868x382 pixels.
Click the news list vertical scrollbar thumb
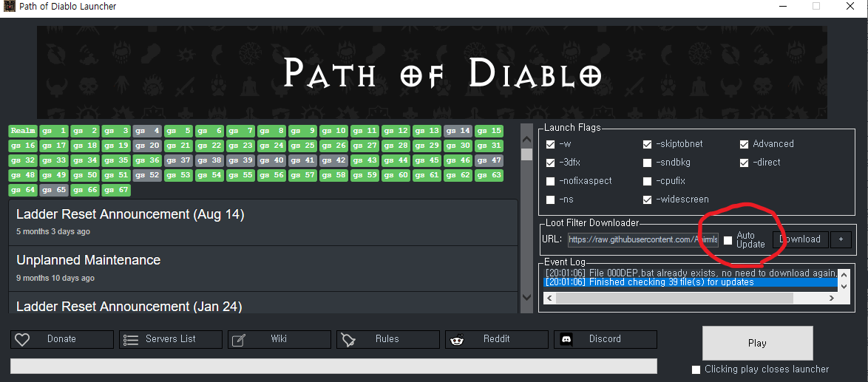click(527, 154)
